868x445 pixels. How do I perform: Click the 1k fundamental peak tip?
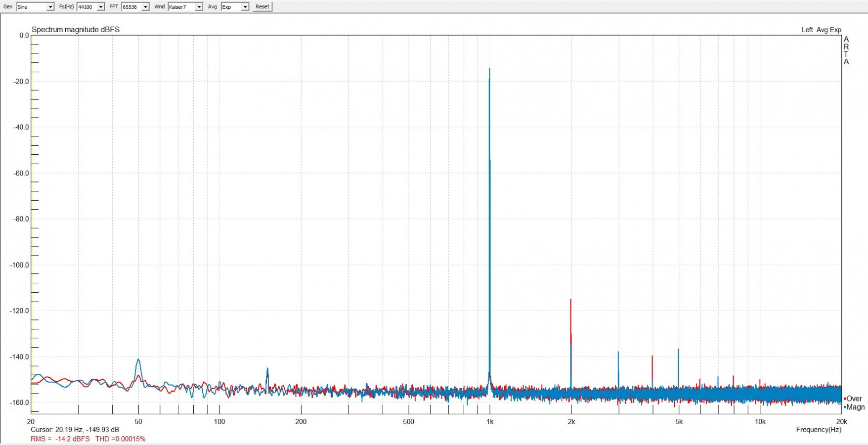click(x=489, y=70)
